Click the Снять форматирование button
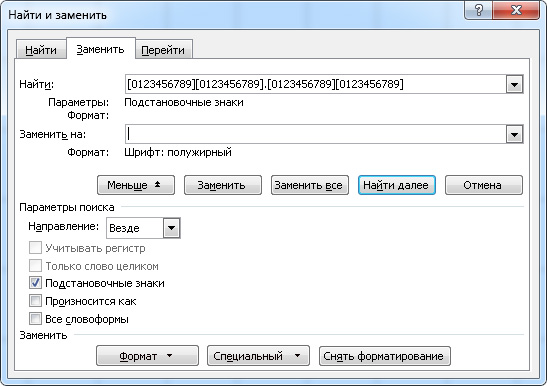Image resolution: width=547 pixels, height=386 pixels. click(x=385, y=356)
